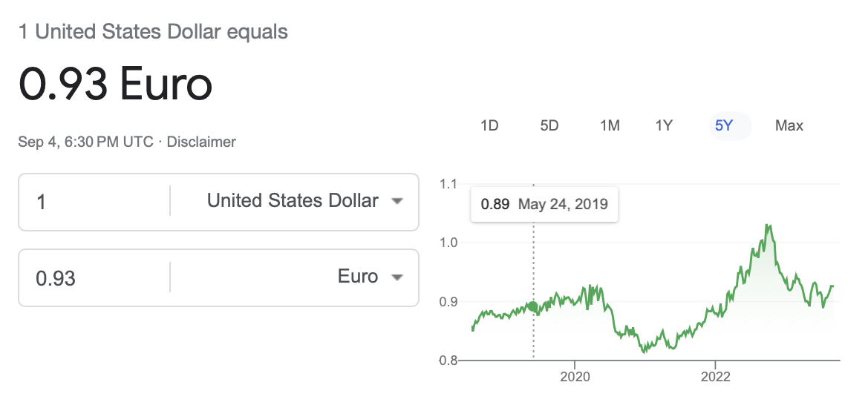Focus the dollar amount field showing 1

pos(93,201)
